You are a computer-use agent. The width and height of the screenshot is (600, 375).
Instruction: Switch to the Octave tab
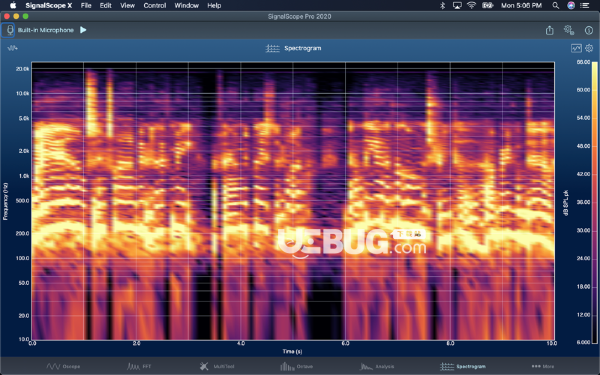point(297,366)
